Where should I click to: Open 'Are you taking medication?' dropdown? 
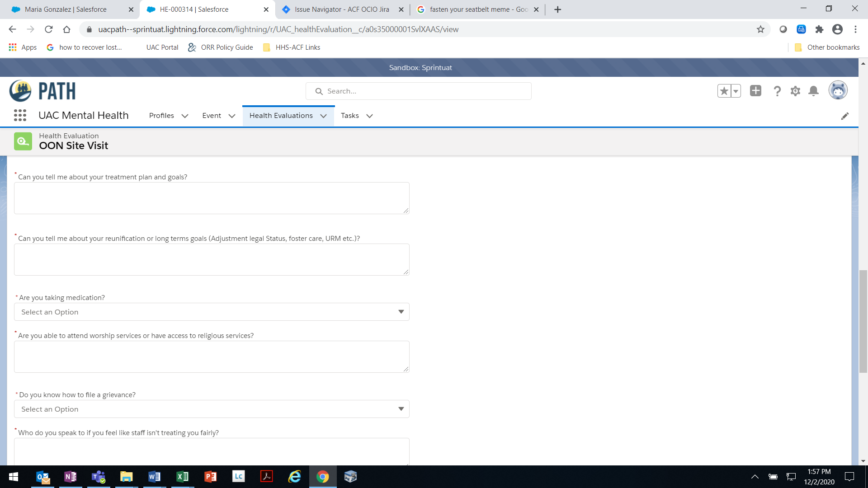(212, 312)
